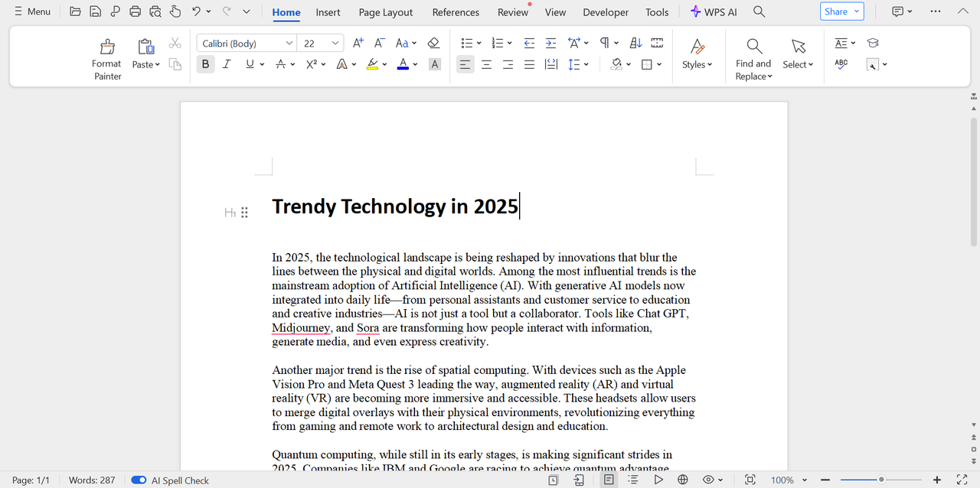Collapse the ribbon with the up chevron
980x488 pixels.
pyautogui.click(x=962, y=11)
